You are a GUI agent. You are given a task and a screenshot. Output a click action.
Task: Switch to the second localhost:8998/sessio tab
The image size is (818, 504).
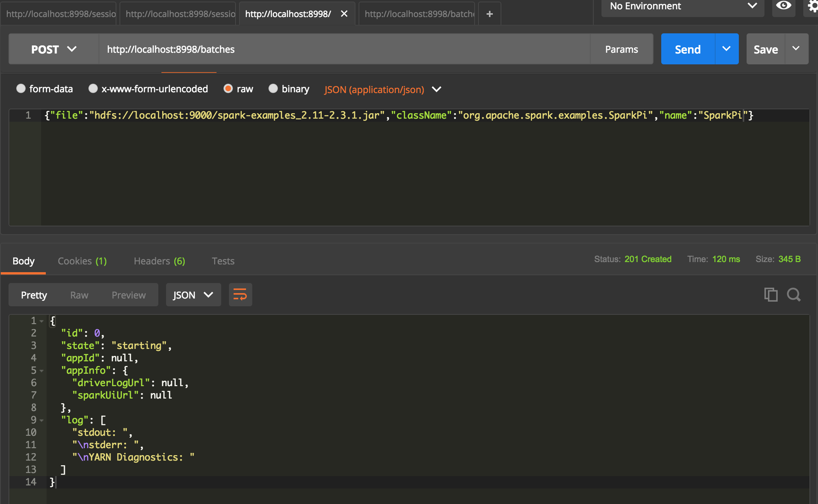coord(178,14)
